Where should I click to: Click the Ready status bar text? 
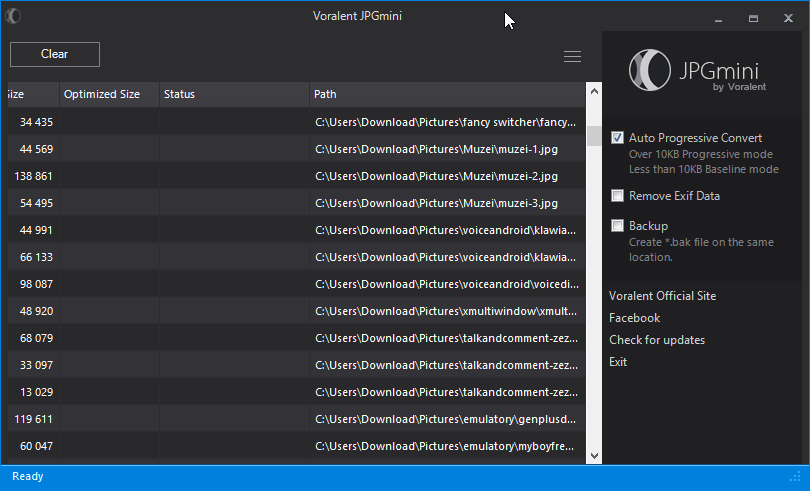coord(28,476)
